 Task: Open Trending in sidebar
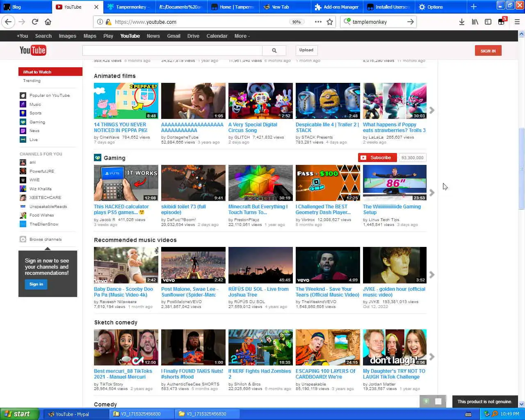[32, 81]
